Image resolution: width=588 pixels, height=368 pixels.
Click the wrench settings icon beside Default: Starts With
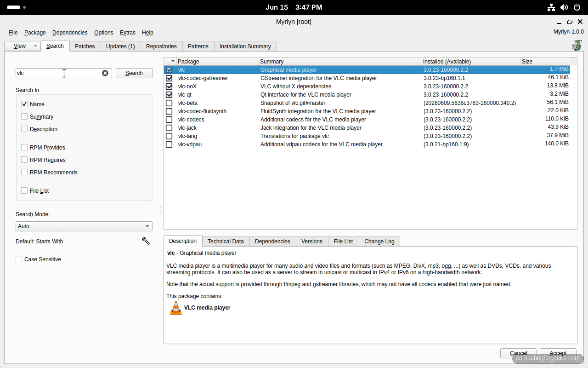coord(146,241)
